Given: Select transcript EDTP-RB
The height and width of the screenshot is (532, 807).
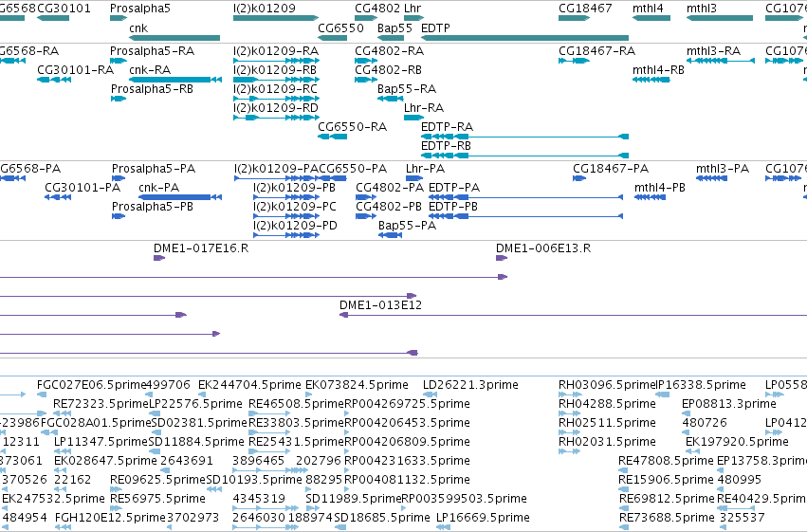Looking at the screenshot, I should point(447,146).
